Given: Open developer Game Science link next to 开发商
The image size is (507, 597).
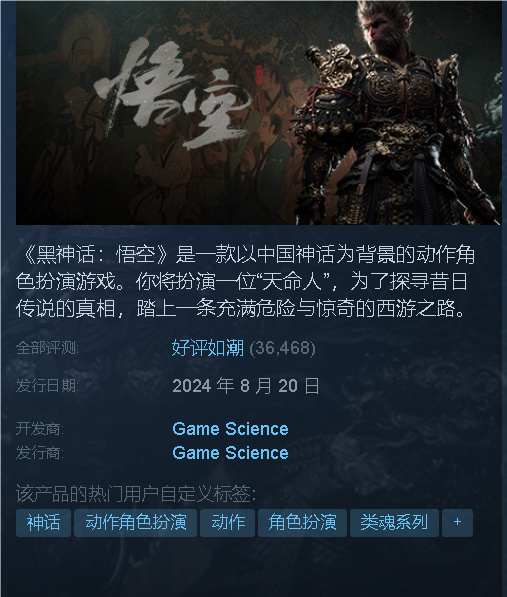Looking at the screenshot, I should coord(230,429).
